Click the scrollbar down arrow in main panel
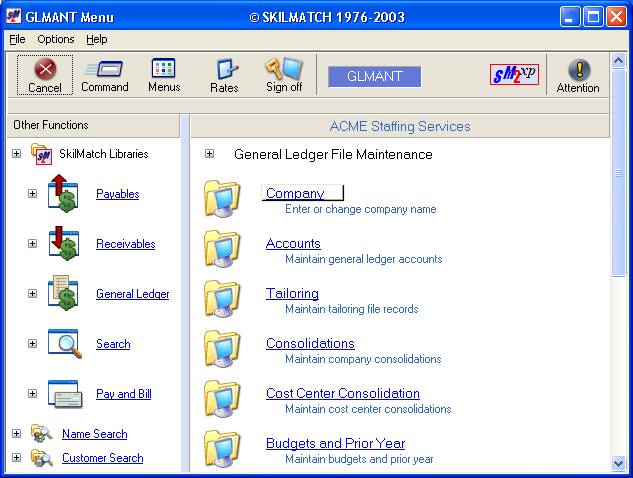This screenshot has width=633, height=478. (x=618, y=463)
